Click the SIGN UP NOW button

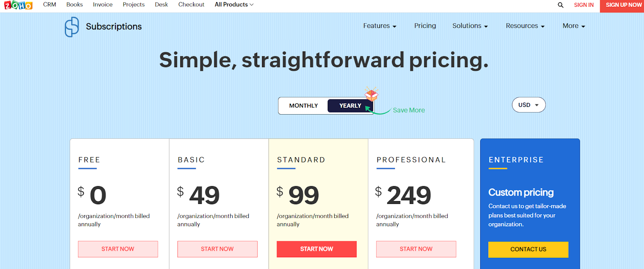click(622, 6)
